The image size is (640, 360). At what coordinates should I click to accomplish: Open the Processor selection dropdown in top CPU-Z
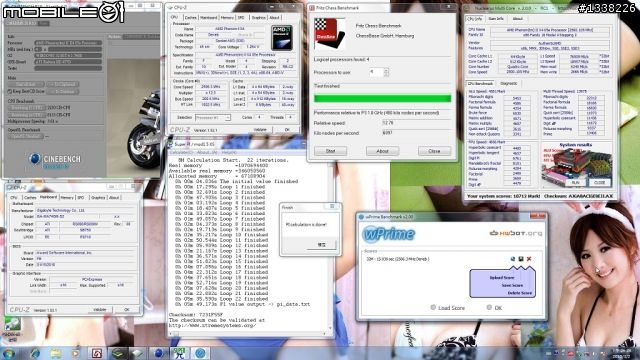pos(213,118)
